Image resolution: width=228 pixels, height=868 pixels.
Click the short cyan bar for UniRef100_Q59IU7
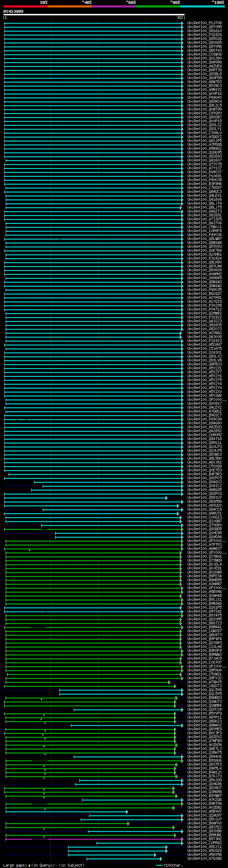pyautogui.click(x=85, y=498)
